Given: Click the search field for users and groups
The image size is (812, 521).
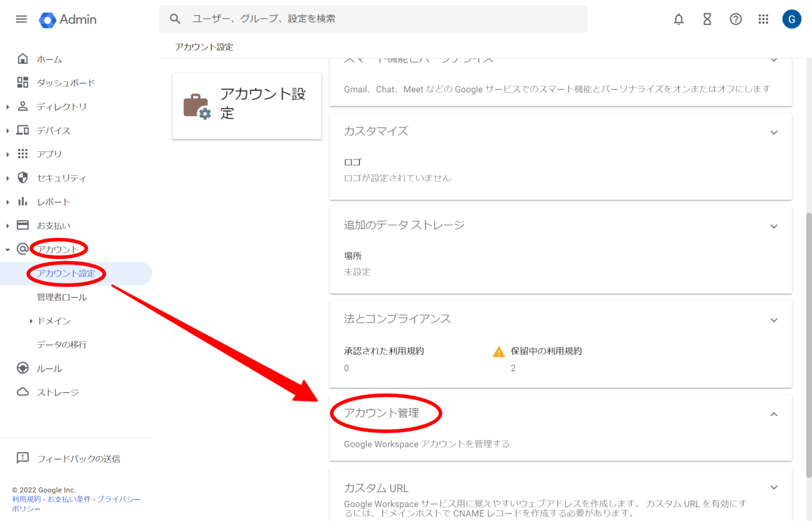Looking at the screenshot, I should pyautogui.click(x=373, y=19).
